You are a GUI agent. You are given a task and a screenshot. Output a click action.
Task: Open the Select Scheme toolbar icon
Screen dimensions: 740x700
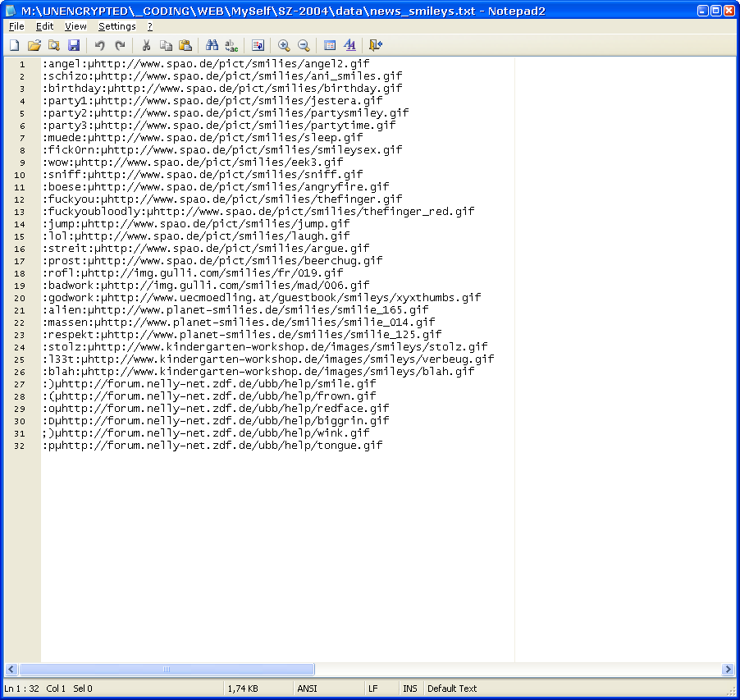pyautogui.click(x=330, y=45)
